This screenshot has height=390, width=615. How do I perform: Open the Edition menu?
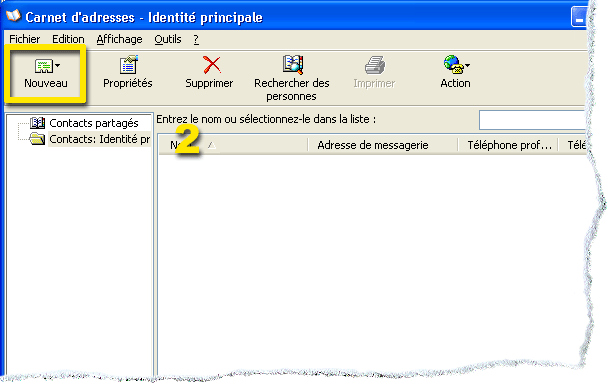pos(68,39)
